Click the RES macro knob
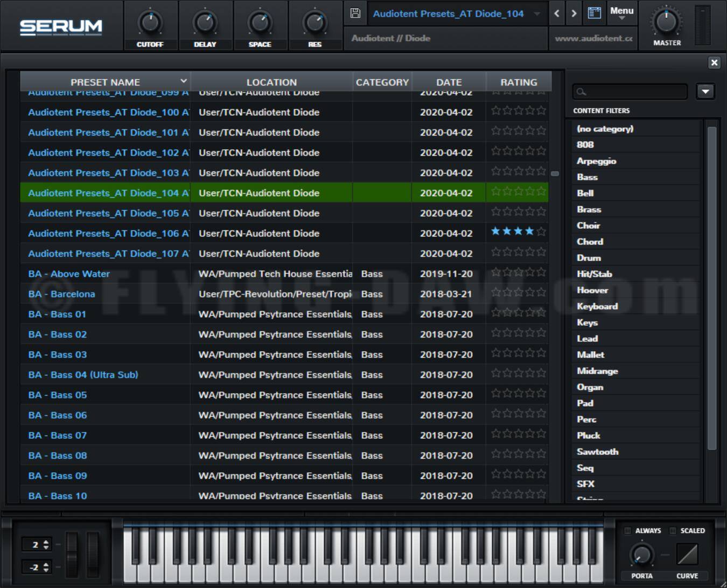This screenshot has width=727, height=588. [315, 23]
